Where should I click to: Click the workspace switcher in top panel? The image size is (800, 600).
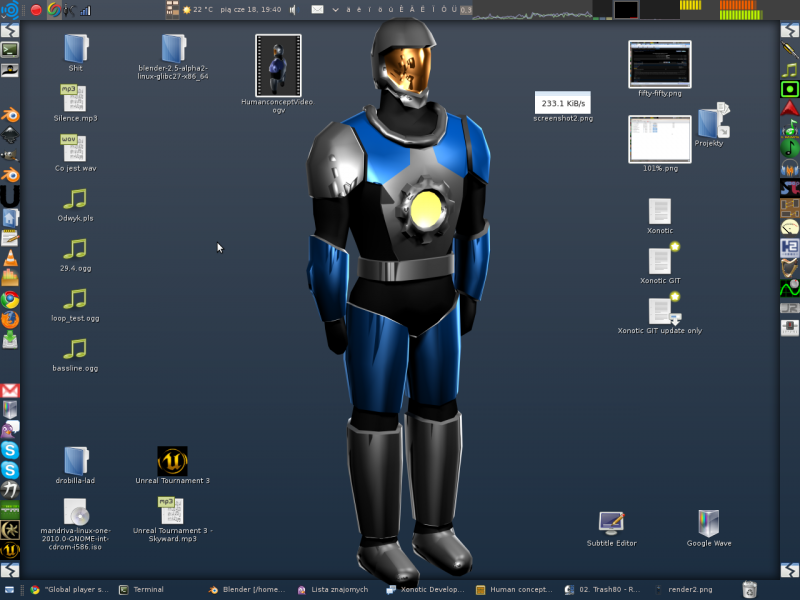coord(172,10)
